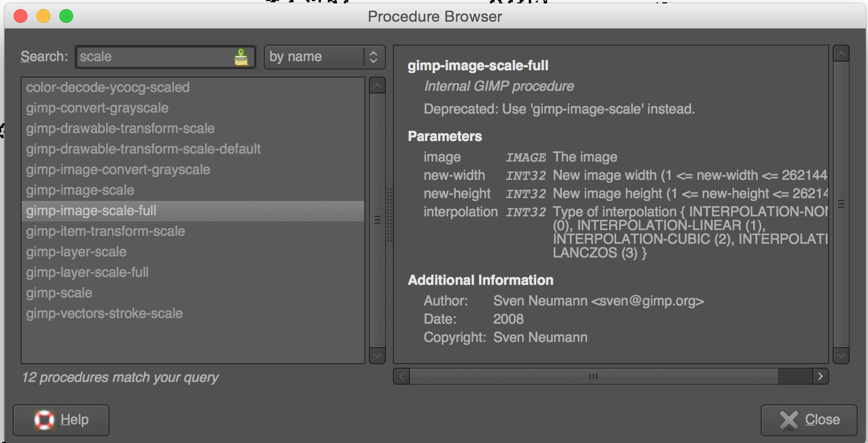Select gimp-image-convert-grayscale procedure
This screenshot has height=443, width=868.
coord(193,170)
